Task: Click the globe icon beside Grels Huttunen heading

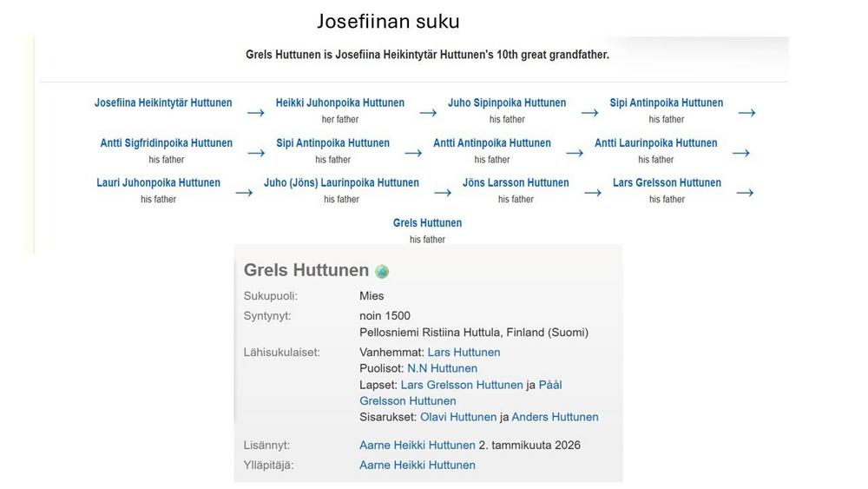Action: click(382, 272)
